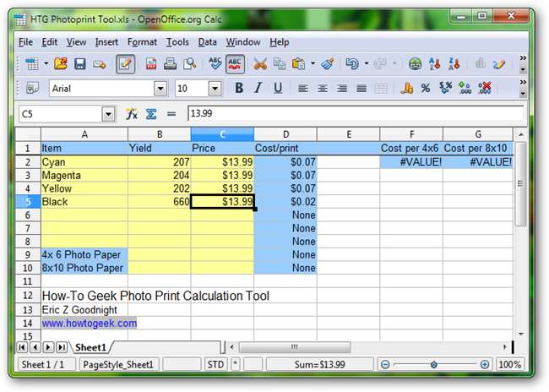Screen dimensions: 549x392
Task: Expand the Arial font name dropdown
Action: (x=160, y=88)
